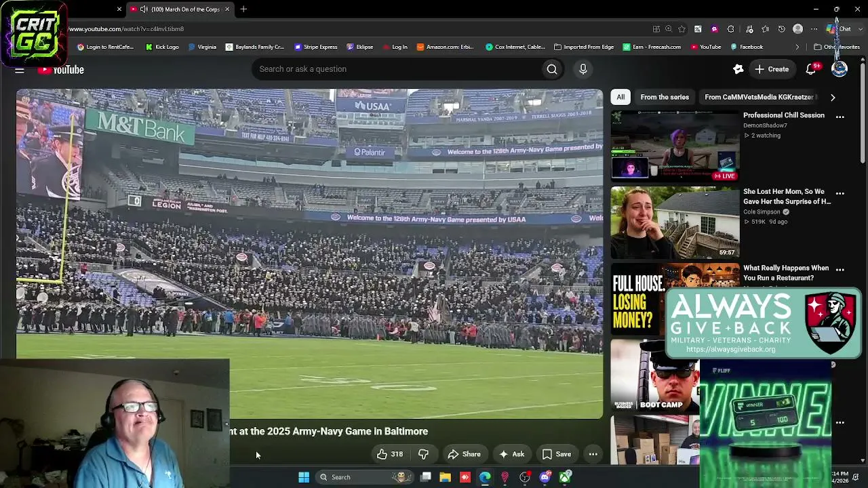Screen dimensions: 868x488
Task: Select the "From CaMMVetsMedia KGKraetzer" chip
Action: click(759, 97)
